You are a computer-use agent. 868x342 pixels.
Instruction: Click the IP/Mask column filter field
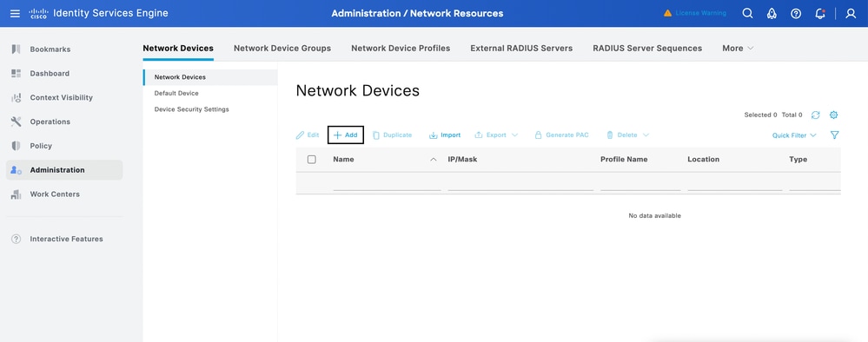520,184
